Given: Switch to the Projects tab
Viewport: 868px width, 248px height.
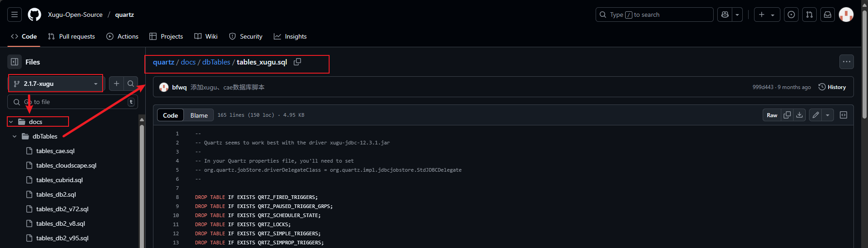Looking at the screenshot, I should tap(166, 36).
